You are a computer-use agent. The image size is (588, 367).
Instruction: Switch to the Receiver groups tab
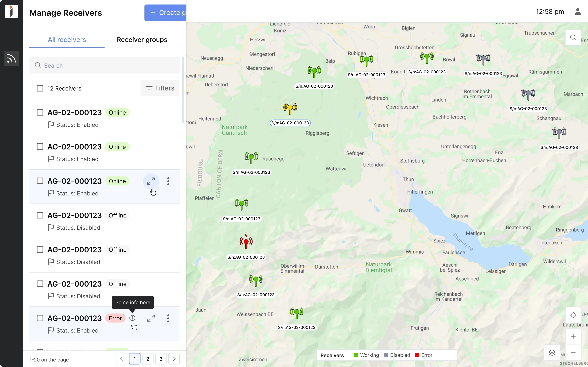pyautogui.click(x=142, y=40)
